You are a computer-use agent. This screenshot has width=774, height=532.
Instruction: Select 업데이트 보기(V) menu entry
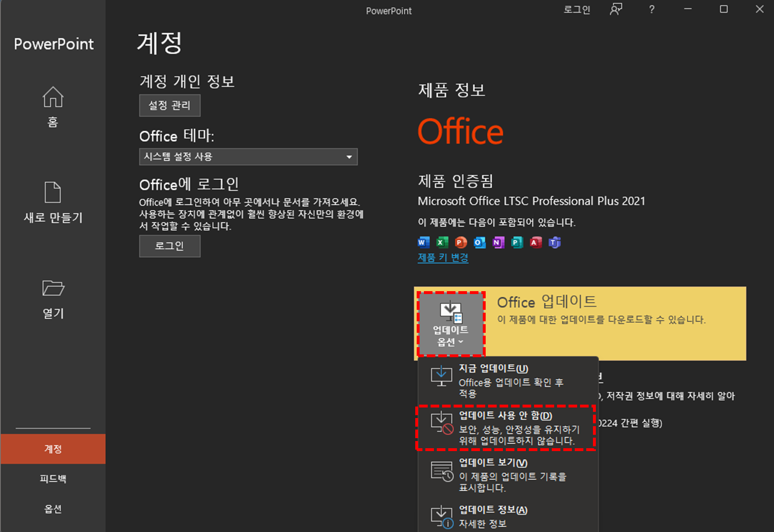click(508, 475)
